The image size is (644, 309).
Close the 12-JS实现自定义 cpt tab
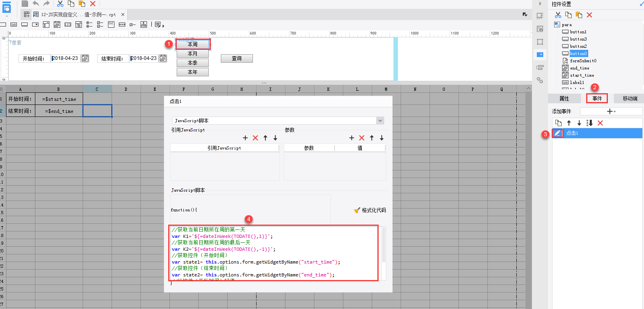(123, 14)
